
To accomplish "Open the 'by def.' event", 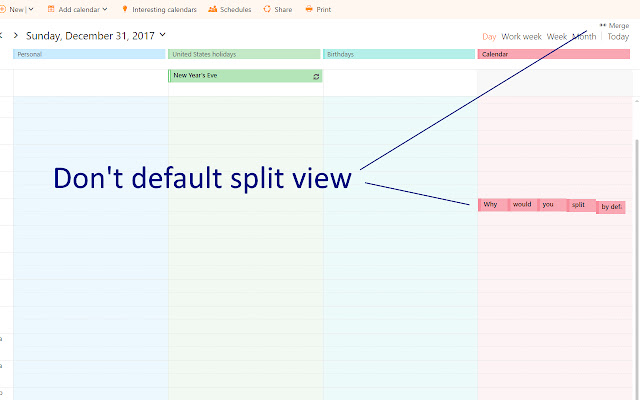I will [611, 207].
